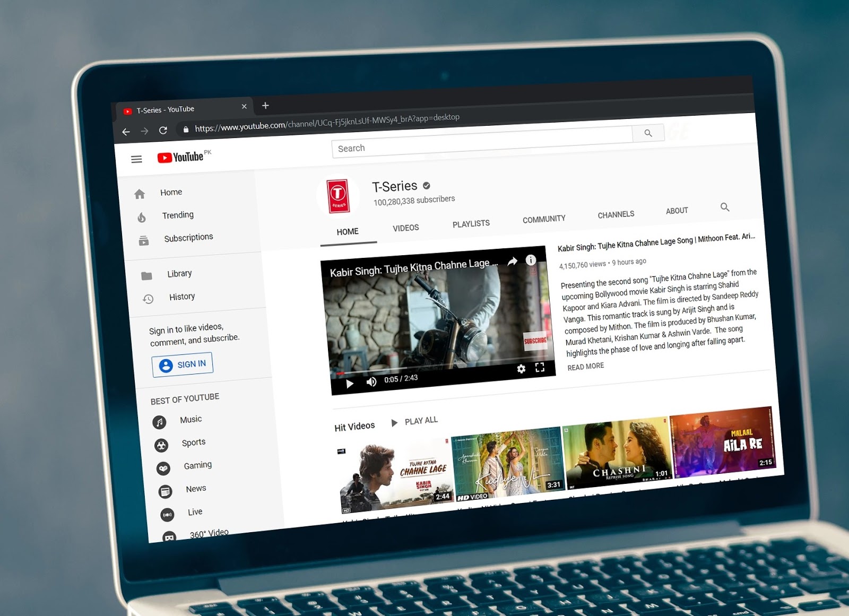Click PLAY ALL for Hit Videos
Screen dimensions: 849x616
[414, 421]
